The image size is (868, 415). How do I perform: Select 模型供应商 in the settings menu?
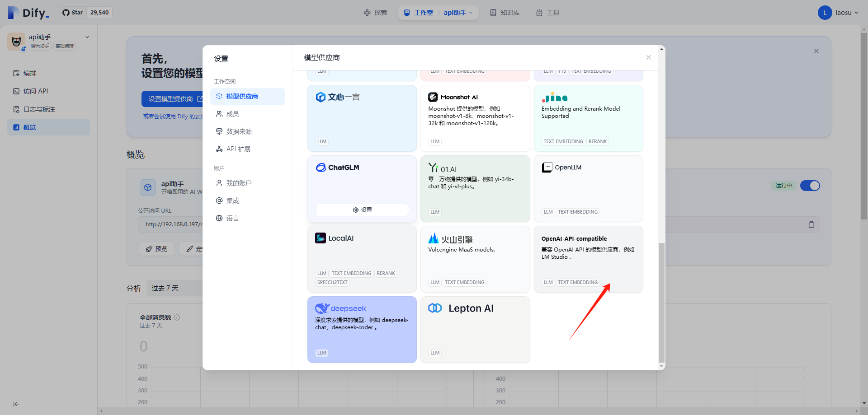pyautogui.click(x=248, y=96)
